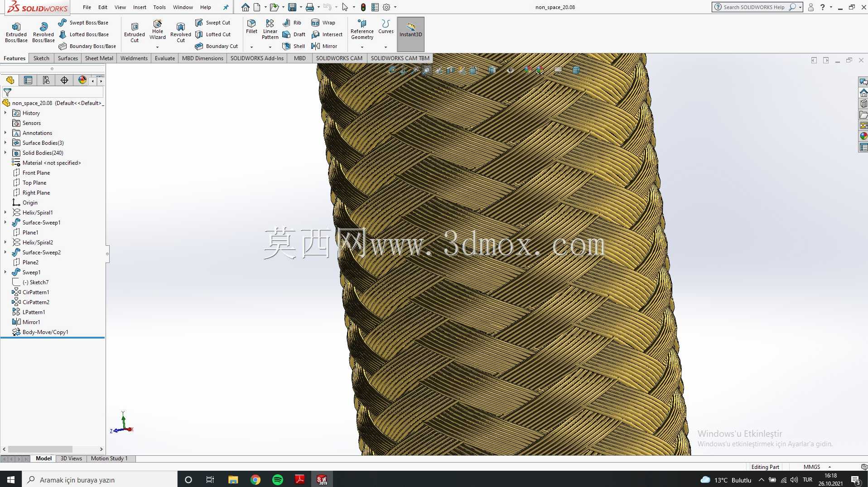Image resolution: width=868 pixels, height=487 pixels.
Task: Click the Rebuild traffic light icon
Action: tap(363, 7)
